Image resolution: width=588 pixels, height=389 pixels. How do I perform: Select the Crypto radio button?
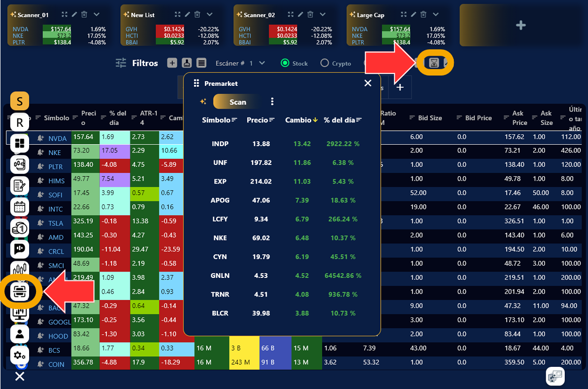pyautogui.click(x=325, y=63)
